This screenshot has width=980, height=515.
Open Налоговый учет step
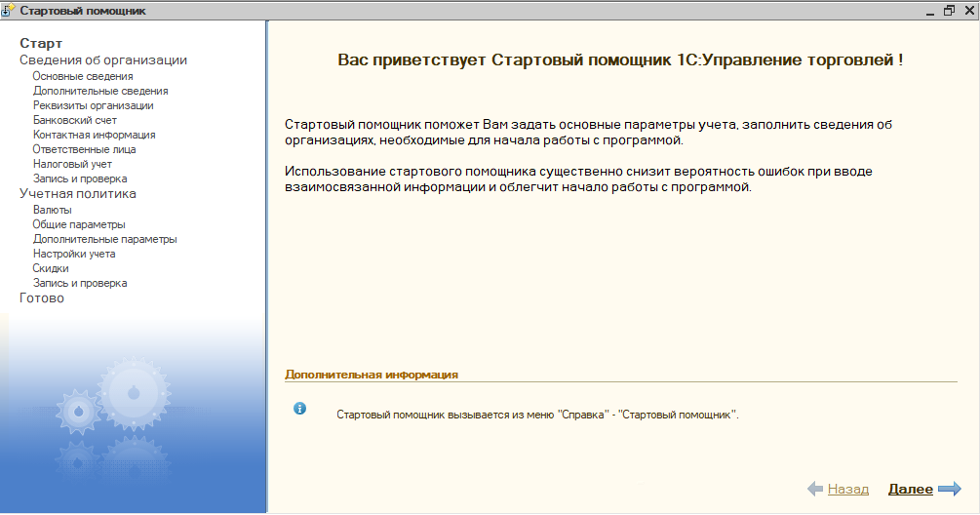72,164
